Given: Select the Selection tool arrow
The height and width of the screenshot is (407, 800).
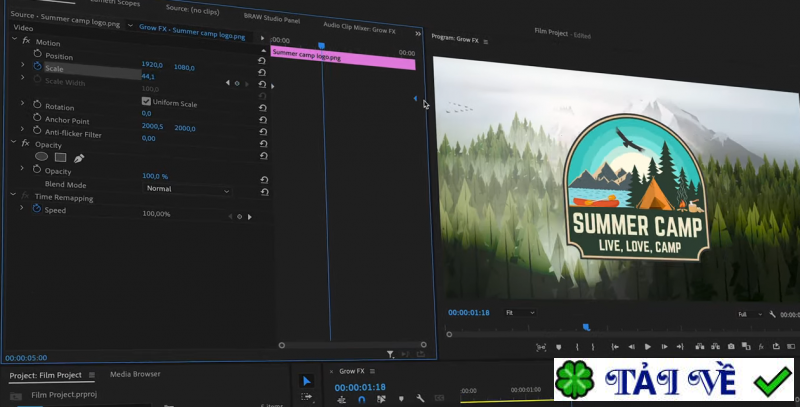Looking at the screenshot, I should 306,381.
